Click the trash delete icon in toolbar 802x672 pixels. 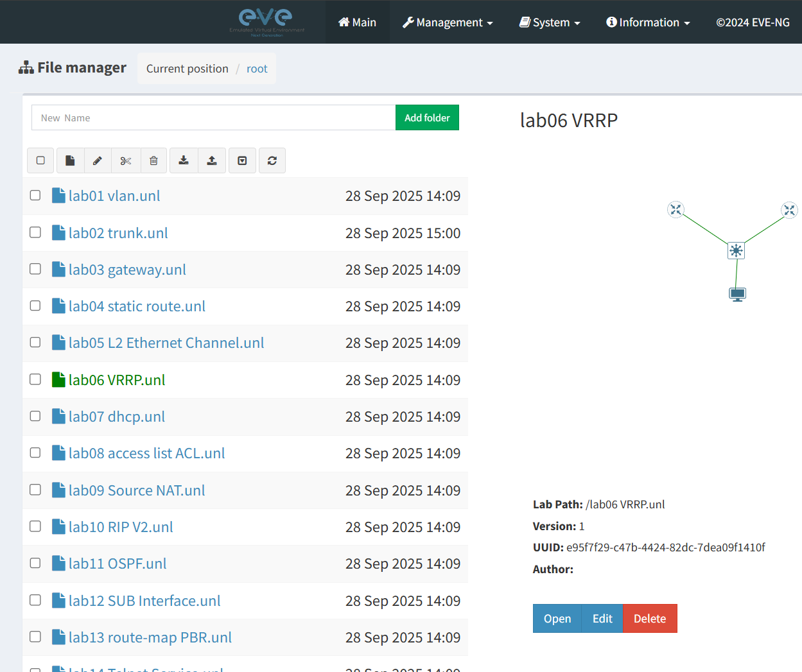[x=153, y=160]
